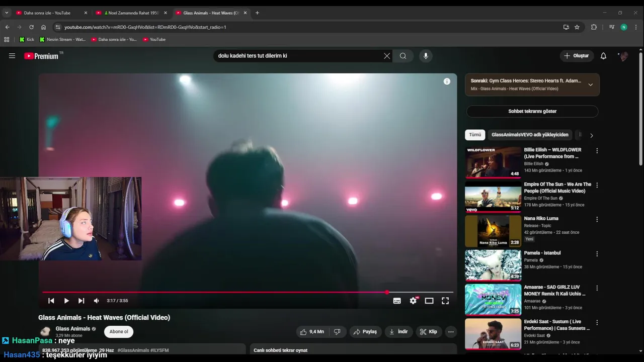Open the tab search dropdown arrow
644x362 pixels.
(x=7, y=13)
